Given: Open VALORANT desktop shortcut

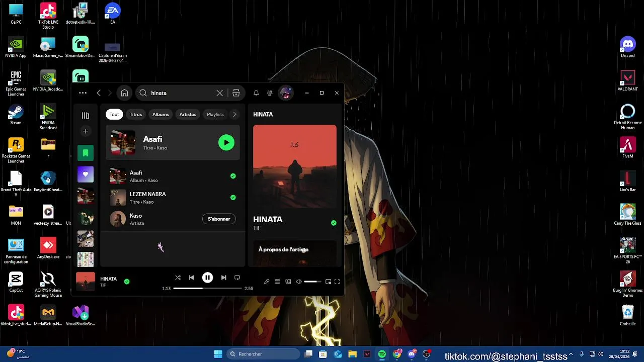Looking at the screenshot, I should point(628,81).
